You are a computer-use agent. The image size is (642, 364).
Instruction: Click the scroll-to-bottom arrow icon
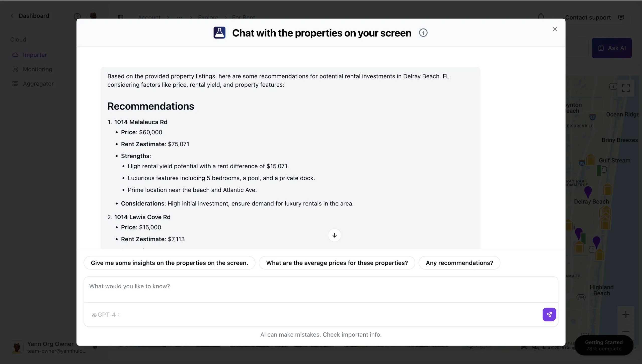pos(334,235)
